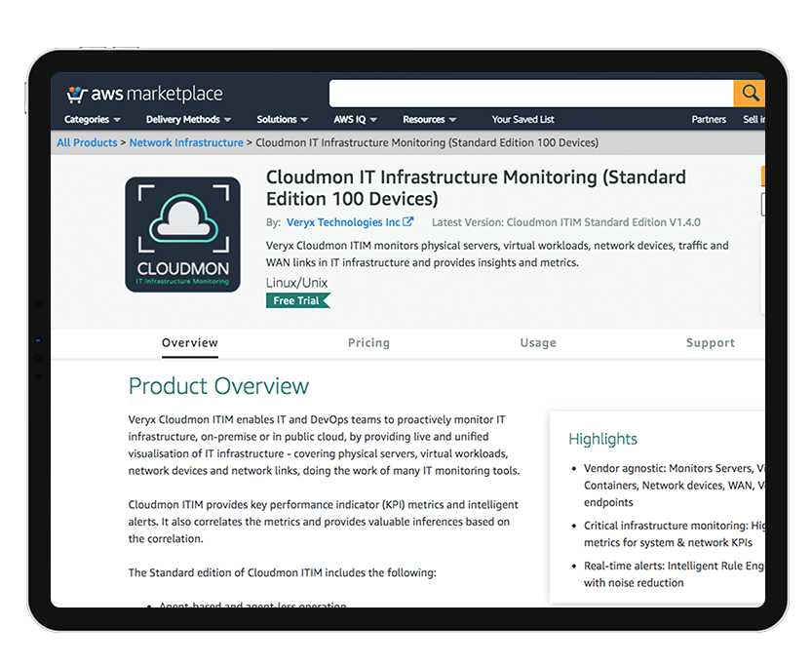Click the All Products breadcrumb link
Screen dimensions: 812x666
(x=87, y=142)
